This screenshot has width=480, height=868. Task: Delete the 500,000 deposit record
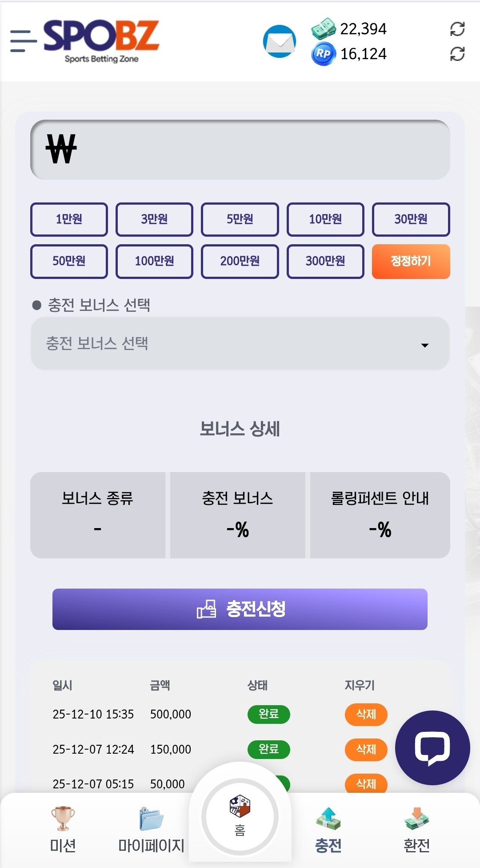point(366,715)
